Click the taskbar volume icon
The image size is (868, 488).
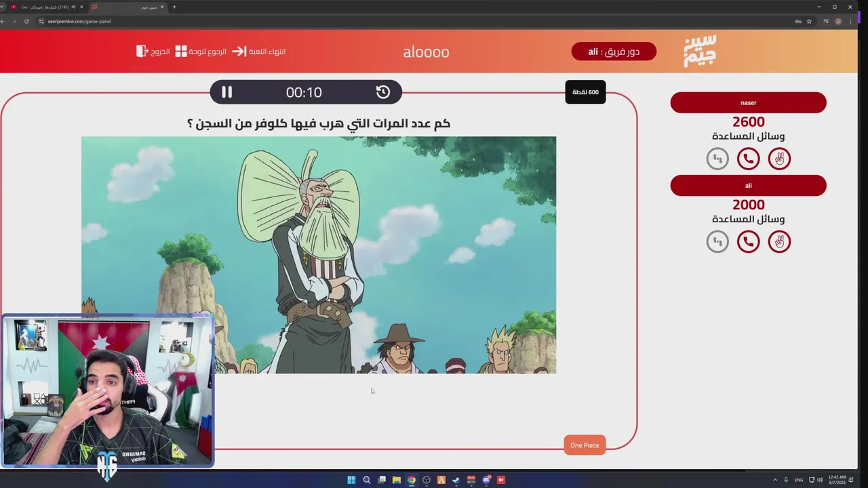820,480
